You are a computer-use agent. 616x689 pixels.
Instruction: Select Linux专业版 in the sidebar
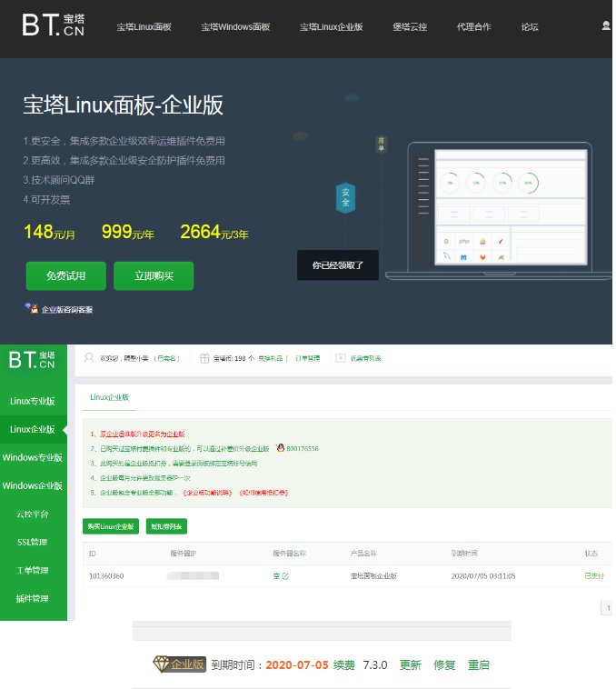coord(33,401)
